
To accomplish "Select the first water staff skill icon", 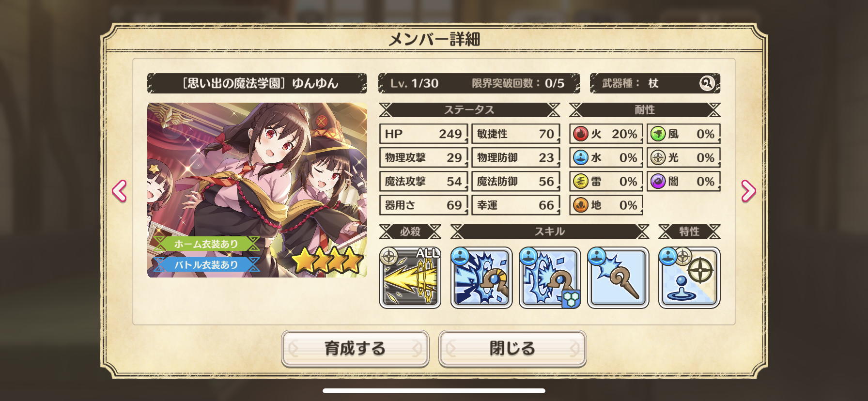I will 481,278.
